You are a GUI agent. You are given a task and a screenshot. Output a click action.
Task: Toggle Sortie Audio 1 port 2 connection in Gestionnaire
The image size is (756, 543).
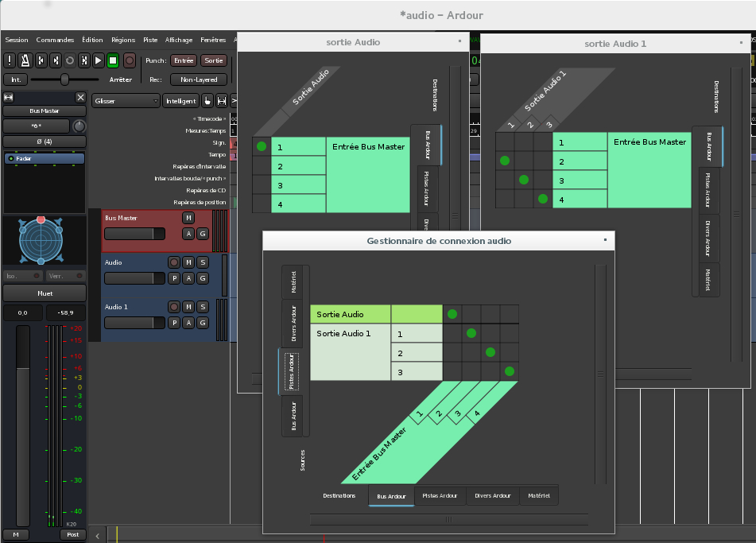tap(490, 352)
